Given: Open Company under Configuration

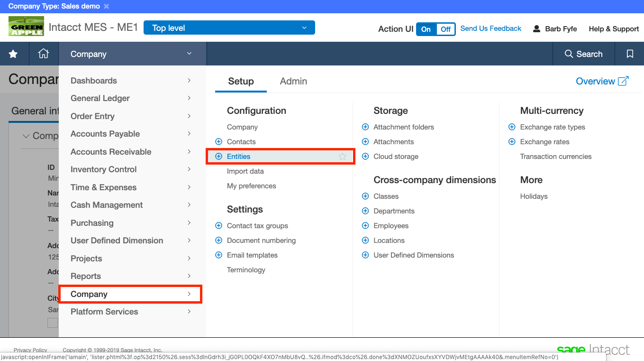Looking at the screenshot, I should tap(242, 127).
